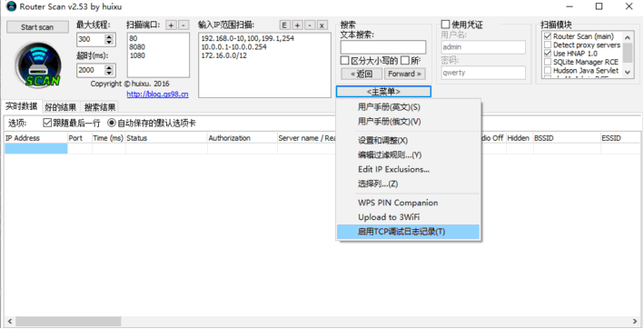Screen dimensions: 644x329
Task: Click the timeout field showing 2000
Action: coord(91,70)
